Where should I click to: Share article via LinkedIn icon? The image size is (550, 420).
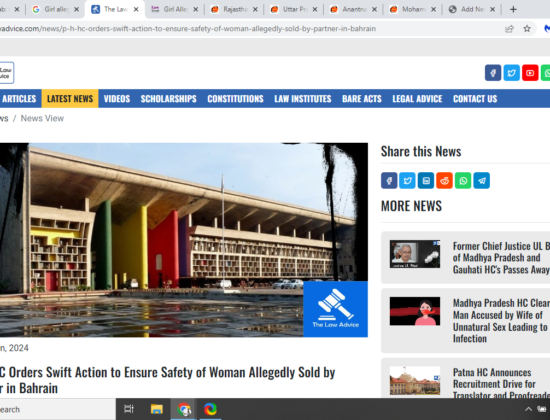pyautogui.click(x=426, y=181)
